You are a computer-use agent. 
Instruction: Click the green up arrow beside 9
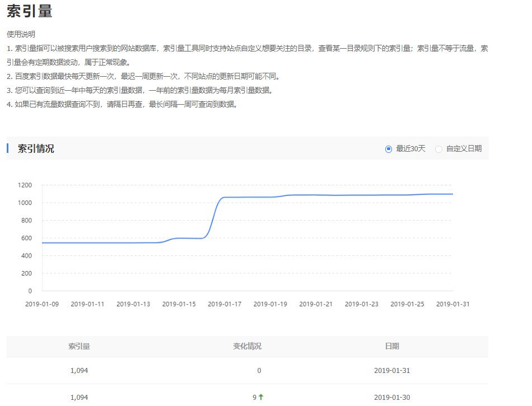(x=262, y=397)
